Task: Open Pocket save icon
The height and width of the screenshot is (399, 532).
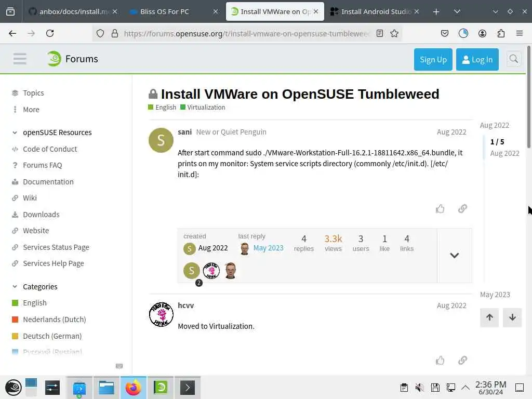Action: point(445,33)
